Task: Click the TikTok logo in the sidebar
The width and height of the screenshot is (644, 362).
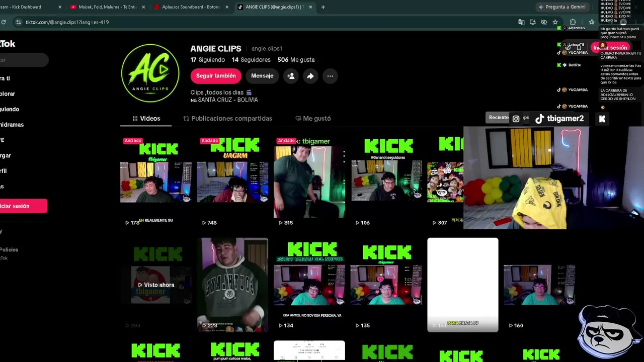Action: pyautogui.click(x=8, y=44)
